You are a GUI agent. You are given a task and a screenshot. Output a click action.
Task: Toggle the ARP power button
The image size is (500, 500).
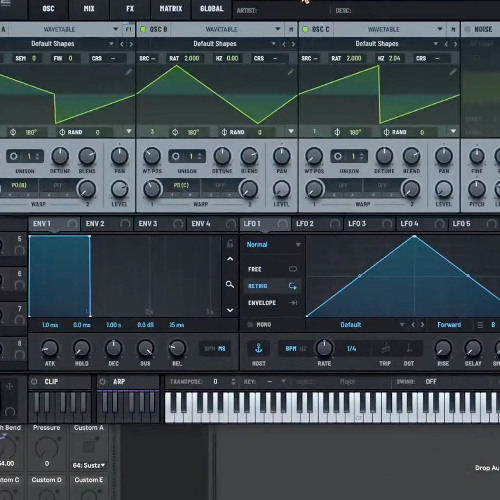click(x=103, y=382)
